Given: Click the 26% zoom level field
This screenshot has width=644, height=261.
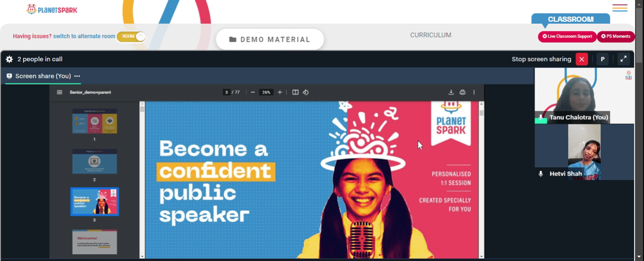Looking at the screenshot, I should 267,92.
